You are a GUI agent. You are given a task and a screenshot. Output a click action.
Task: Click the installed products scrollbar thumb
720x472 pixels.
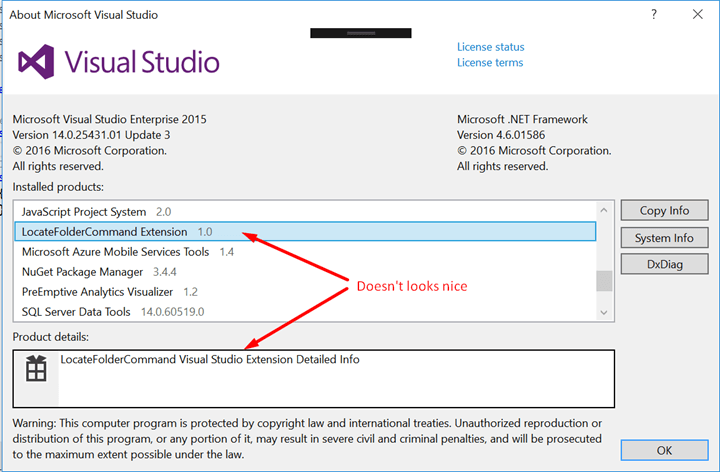coord(604,281)
